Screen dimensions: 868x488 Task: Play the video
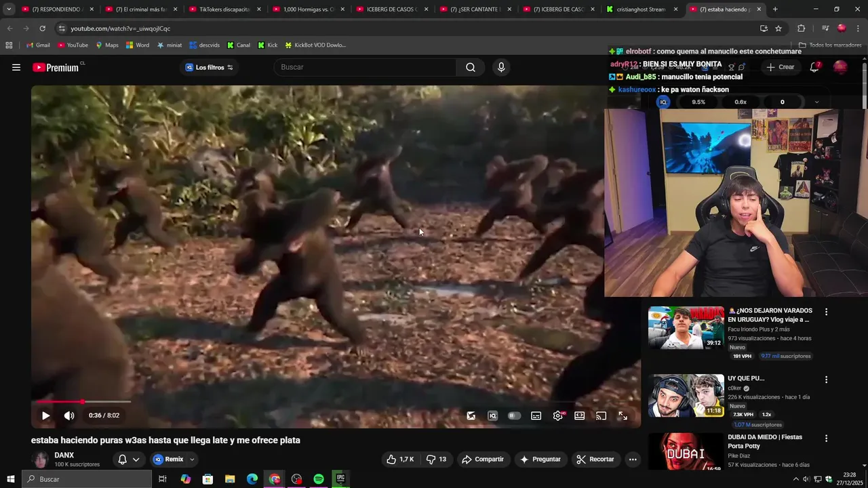point(45,415)
